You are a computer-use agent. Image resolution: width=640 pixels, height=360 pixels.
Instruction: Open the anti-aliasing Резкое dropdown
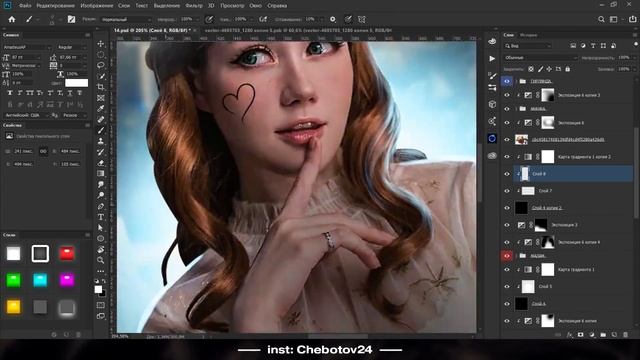(74, 116)
